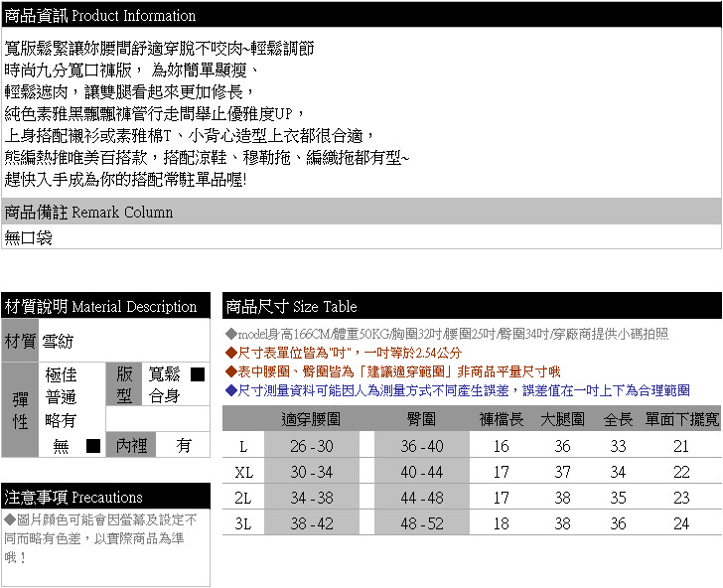This screenshot has width=723, height=588.
Task: Click hem width value 21
Action: (x=681, y=446)
